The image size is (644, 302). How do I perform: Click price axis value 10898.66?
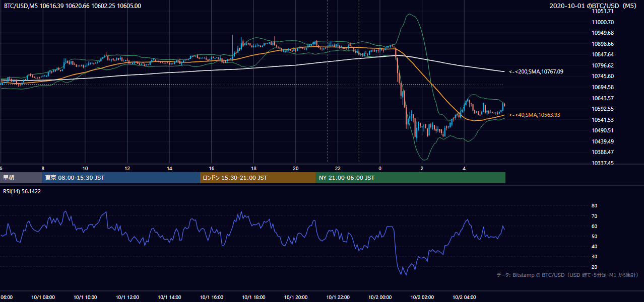tap(603, 44)
